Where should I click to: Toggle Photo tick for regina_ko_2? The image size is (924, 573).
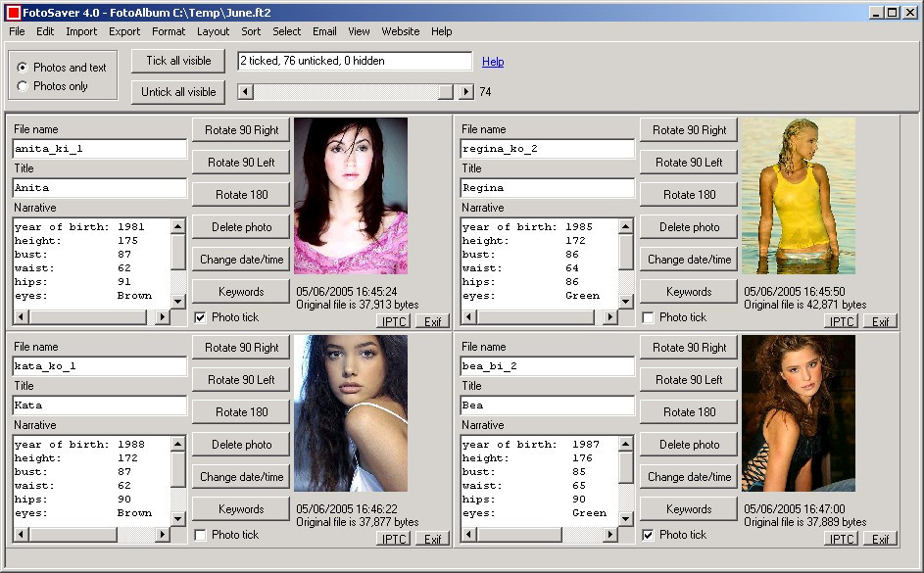point(649,317)
